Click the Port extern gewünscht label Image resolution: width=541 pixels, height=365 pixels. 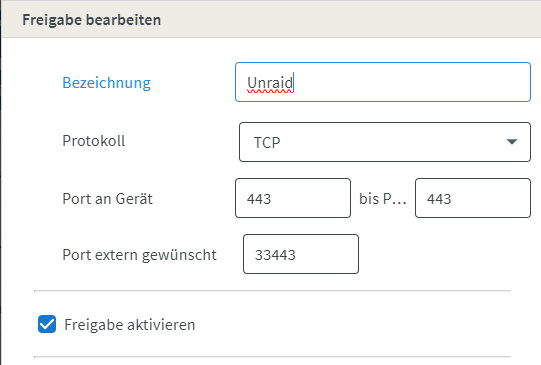pyautogui.click(x=139, y=255)
